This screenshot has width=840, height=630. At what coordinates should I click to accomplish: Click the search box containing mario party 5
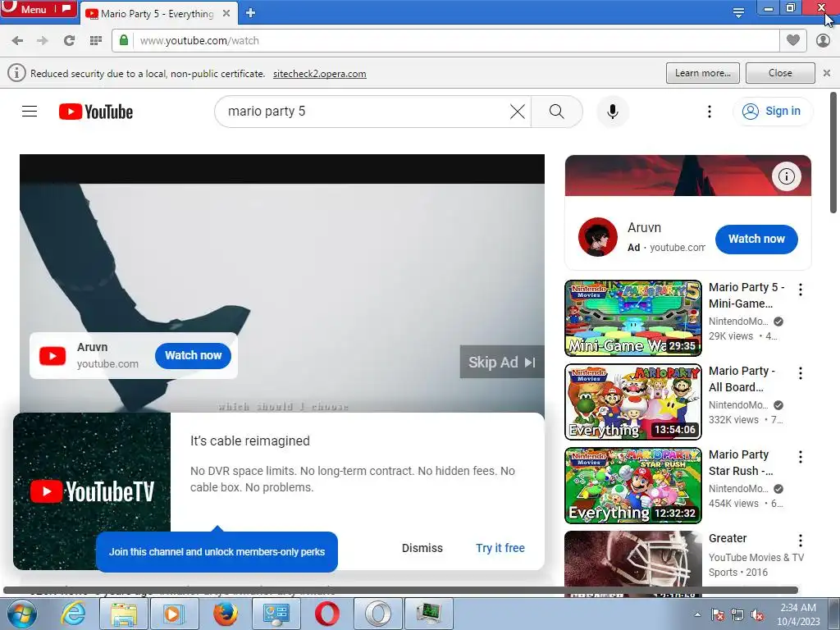coord(364,112)
